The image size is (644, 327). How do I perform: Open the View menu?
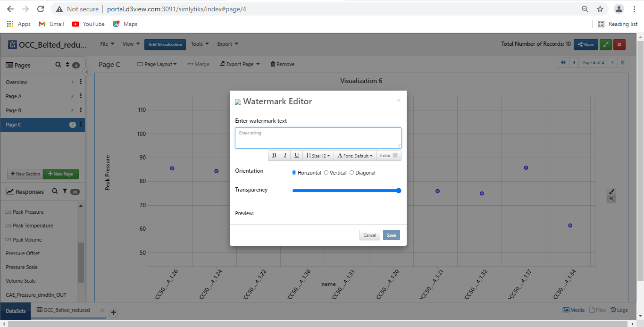(x=131, y=44)
